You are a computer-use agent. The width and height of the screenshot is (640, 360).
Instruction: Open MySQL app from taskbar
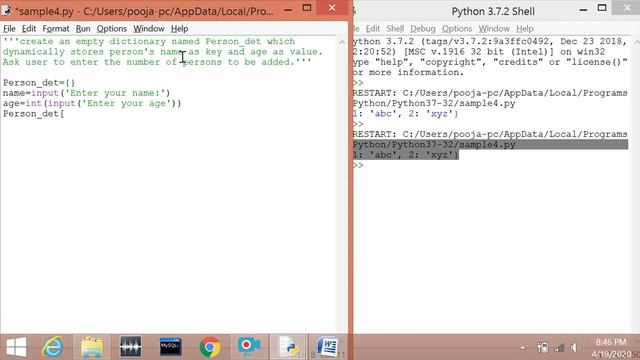pos(170,347)
